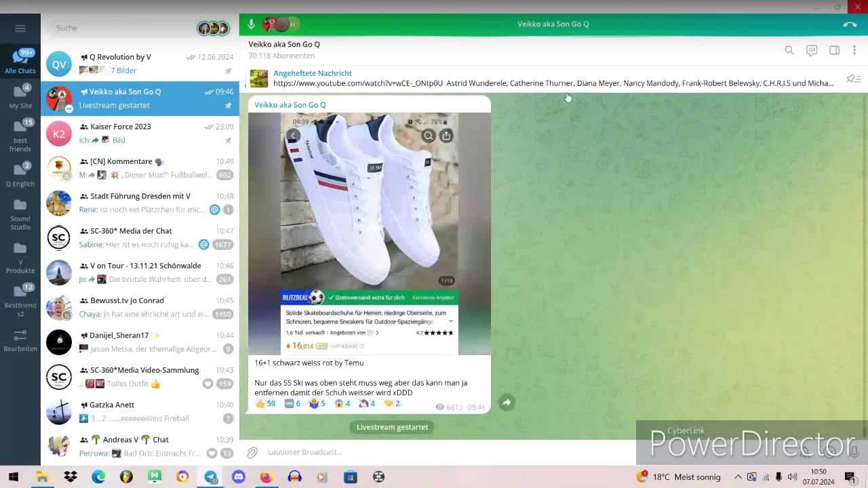Open Q Revolution by V channel
The image size is (868, 488).
click(140, 64)
